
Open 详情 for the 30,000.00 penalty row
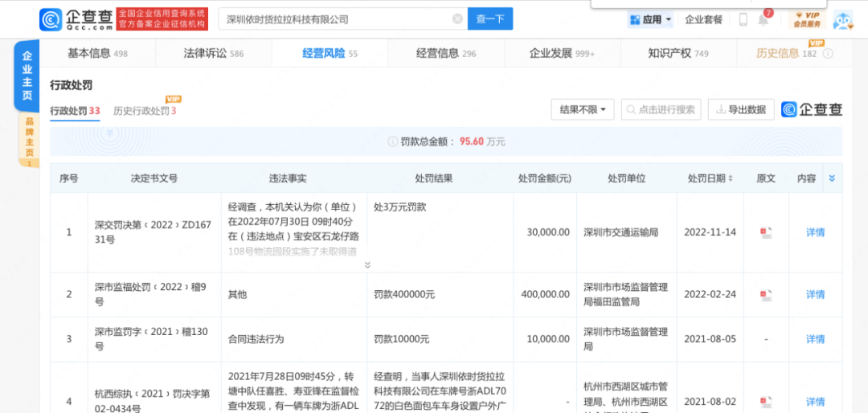click(x=815, y=232)
